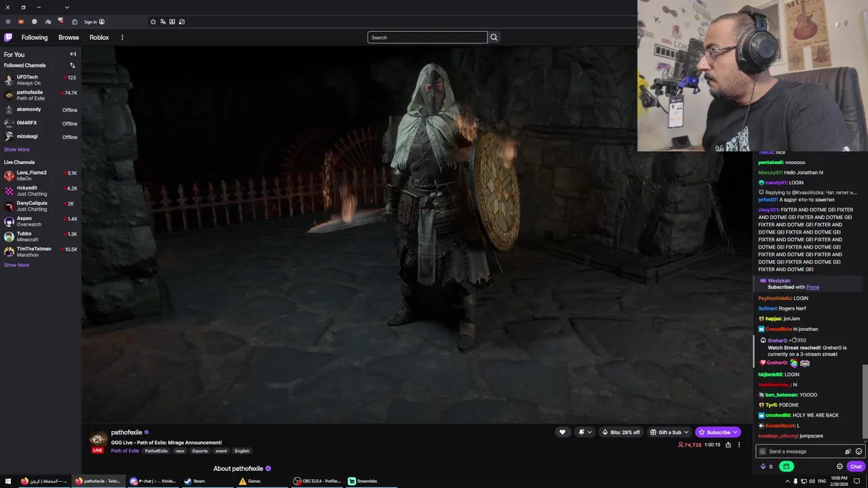
Task: Open the Twitch home logo
Action: point(8,37)
